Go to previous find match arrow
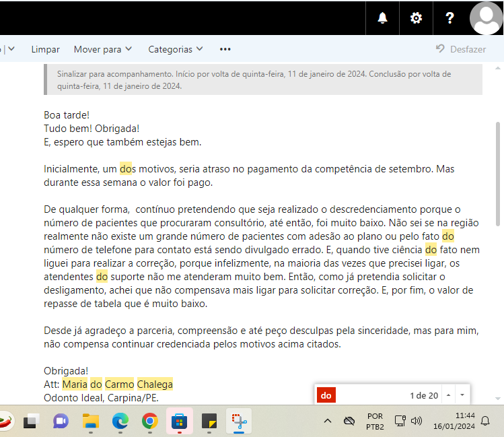The image size is (504, 437). coord(448,395)
